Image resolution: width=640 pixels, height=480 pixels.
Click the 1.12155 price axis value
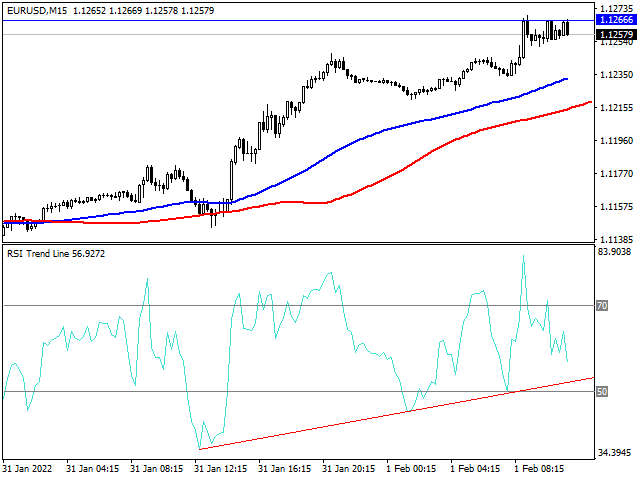click(x=616, y=108)
